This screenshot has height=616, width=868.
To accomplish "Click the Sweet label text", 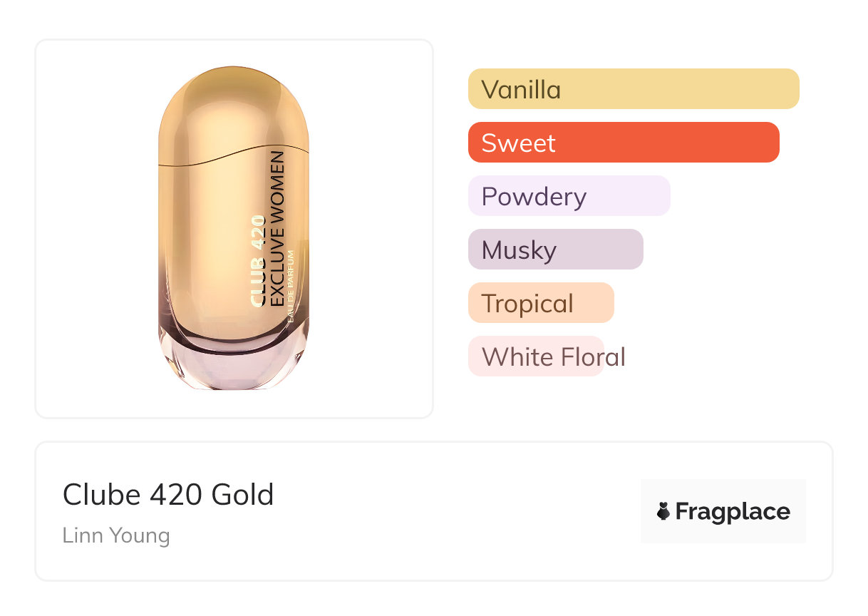I will (x=518, y=143).
